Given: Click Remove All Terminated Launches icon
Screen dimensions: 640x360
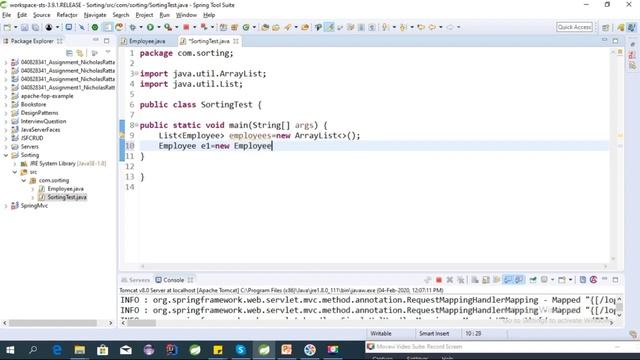Looking at the screenshot, I should [x=461, y=280].
